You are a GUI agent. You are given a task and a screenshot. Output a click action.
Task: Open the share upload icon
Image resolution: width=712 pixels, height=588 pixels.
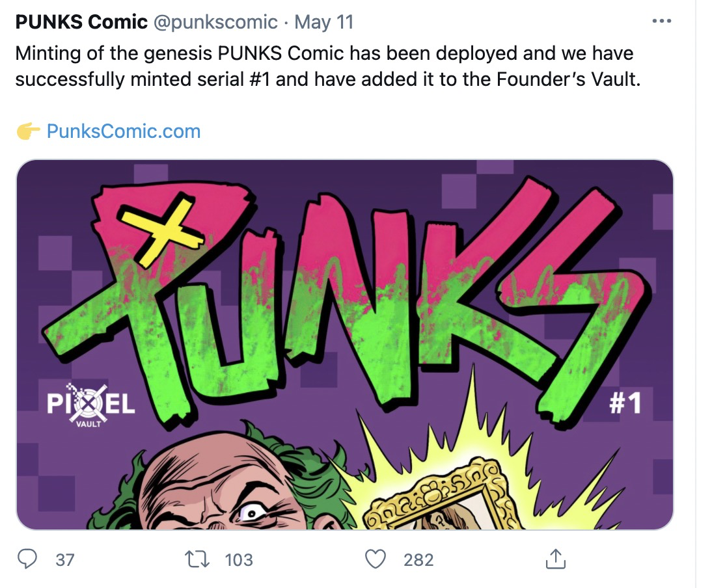(555, 559)
